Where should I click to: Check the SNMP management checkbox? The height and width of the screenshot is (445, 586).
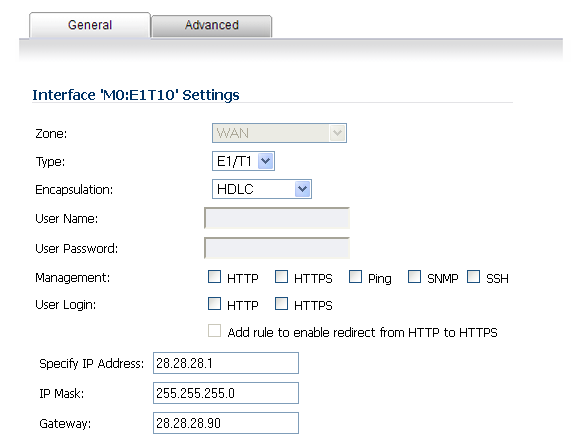(x=414, y=277)
